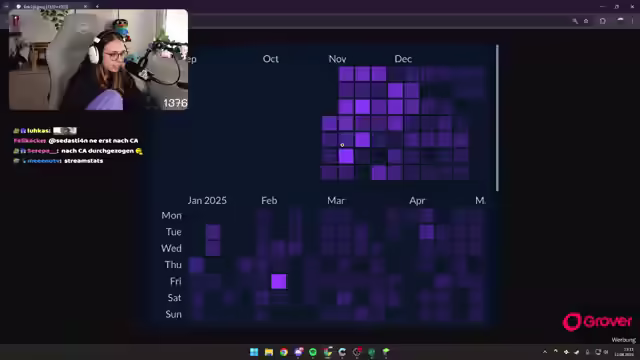
Task: Click the 'Jan 2025' month label
Action: pos(207,200)
